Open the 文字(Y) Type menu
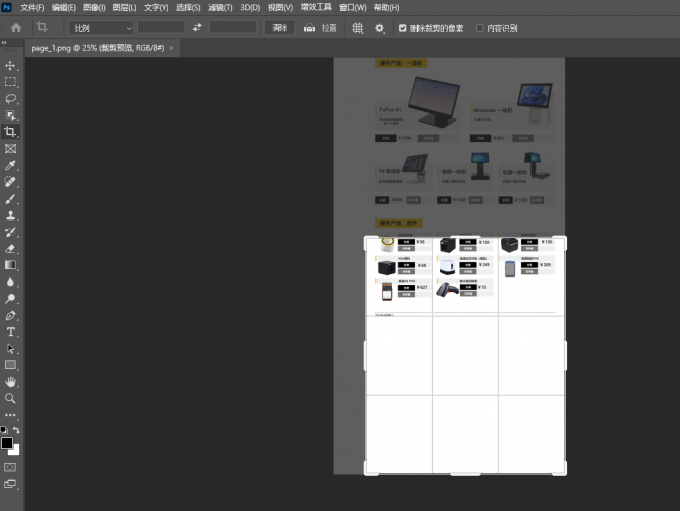Image resolution: width=680 pixels, height=511 pixels. click(156, 7)
